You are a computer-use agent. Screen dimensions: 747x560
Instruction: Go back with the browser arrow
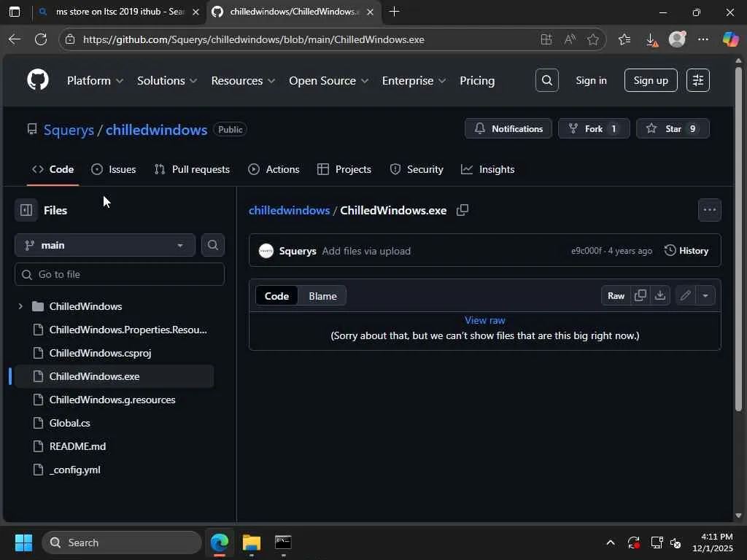[15, 39]
